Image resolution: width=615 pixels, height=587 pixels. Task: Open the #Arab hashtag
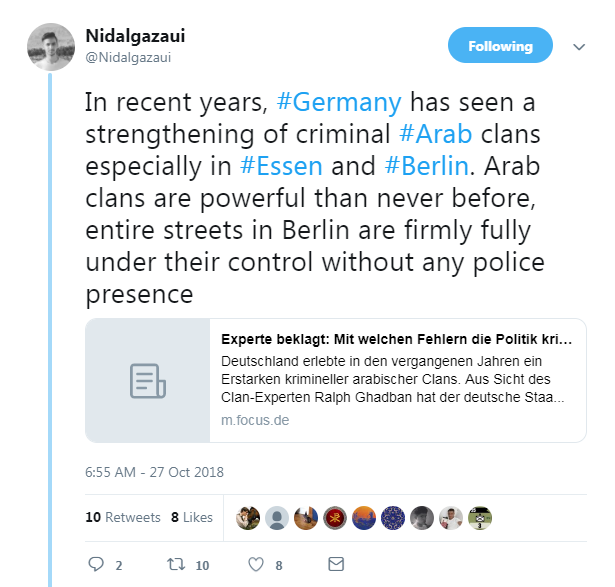coord(436,134)
